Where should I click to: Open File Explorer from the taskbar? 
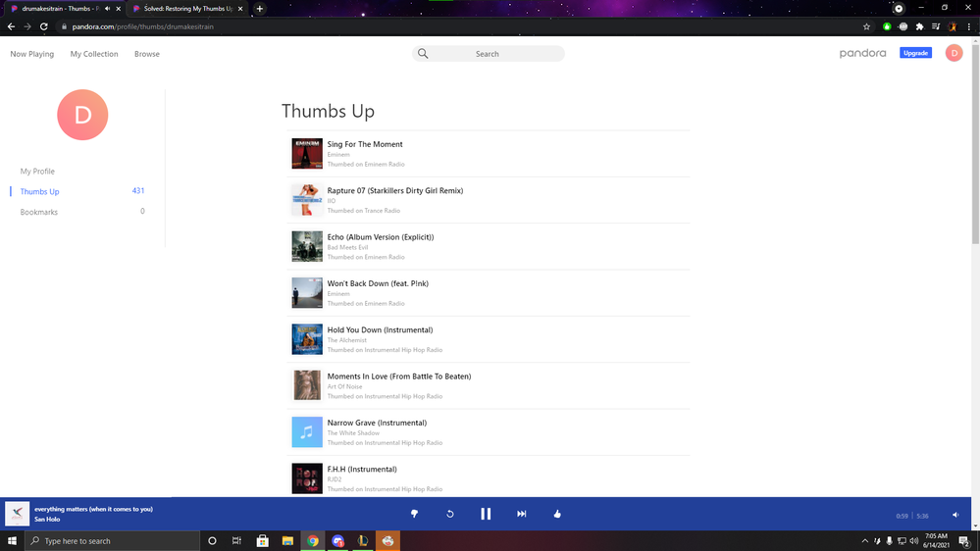[x=287, y=541]
